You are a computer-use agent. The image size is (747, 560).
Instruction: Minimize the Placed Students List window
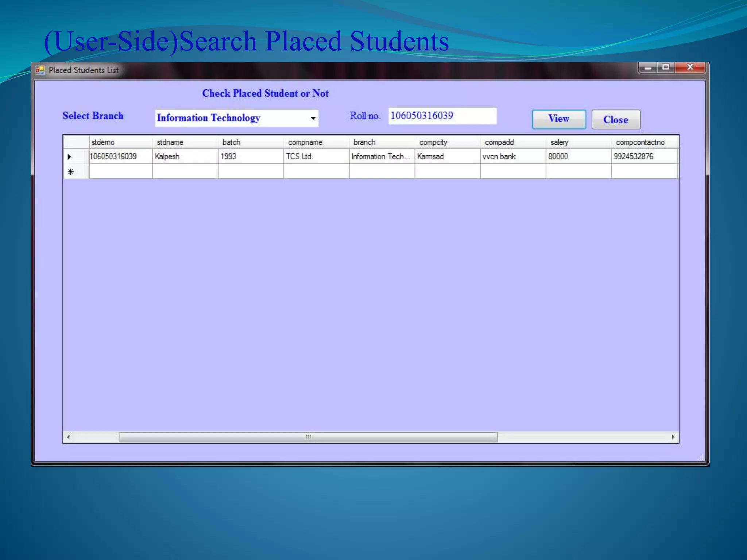pos(648,67)
